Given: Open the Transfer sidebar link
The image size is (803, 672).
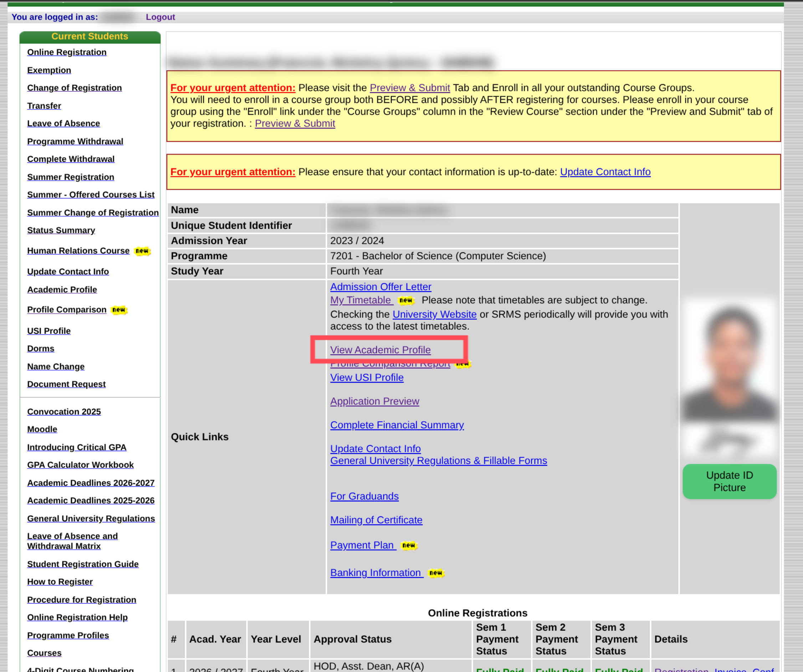Looking at the screenshot, I should tap(44, 105).
